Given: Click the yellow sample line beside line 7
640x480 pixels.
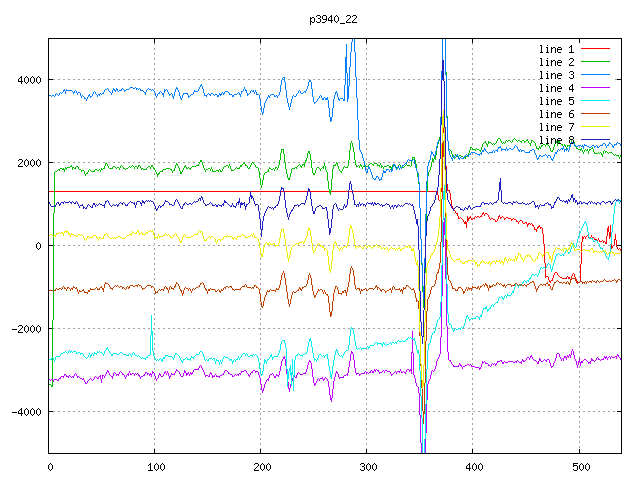Looking at the screenshot, I should [596, 127].
